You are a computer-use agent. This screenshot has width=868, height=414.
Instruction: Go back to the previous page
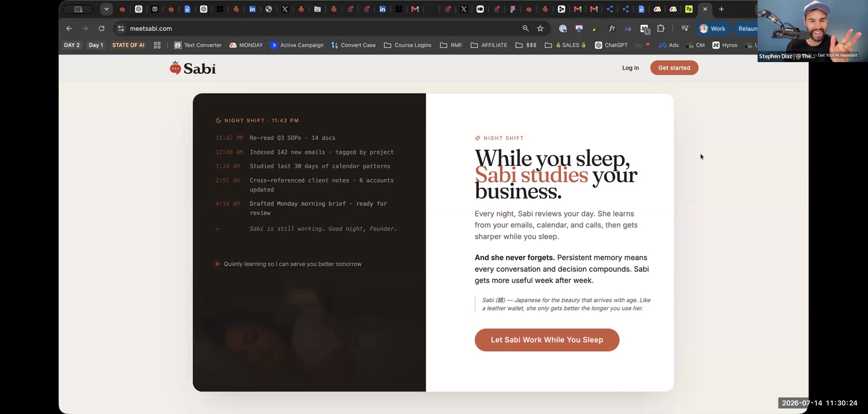click(x=69, y=29)
